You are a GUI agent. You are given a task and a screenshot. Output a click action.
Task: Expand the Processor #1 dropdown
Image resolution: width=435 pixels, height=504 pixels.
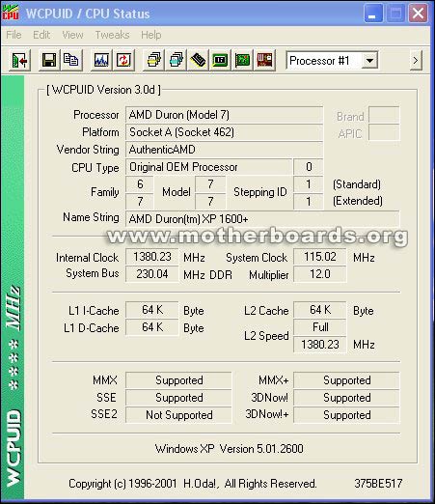coord(369,61)
